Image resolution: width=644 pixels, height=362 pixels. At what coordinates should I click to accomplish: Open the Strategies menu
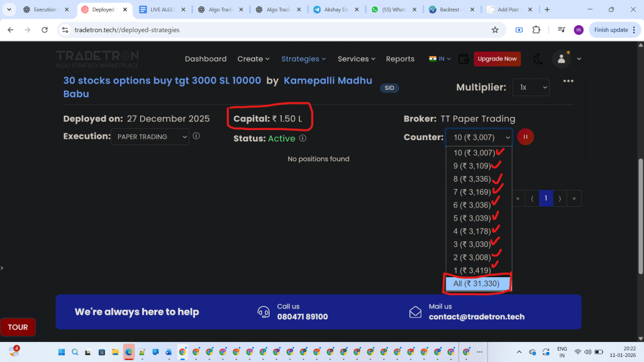pyautogui.click(x=303, y=59)
